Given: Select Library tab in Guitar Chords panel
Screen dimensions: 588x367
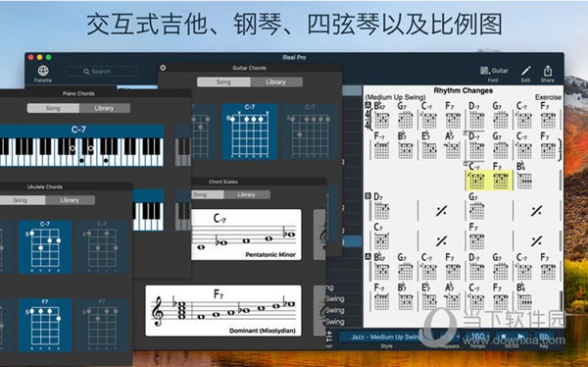Looking at the screenshot, I should 276,81.
